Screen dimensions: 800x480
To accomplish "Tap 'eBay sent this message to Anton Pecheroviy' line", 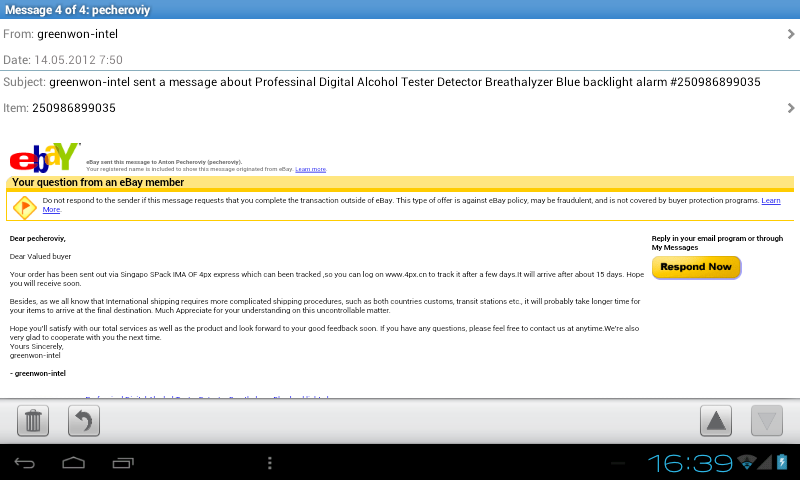I will click(164, 162).
